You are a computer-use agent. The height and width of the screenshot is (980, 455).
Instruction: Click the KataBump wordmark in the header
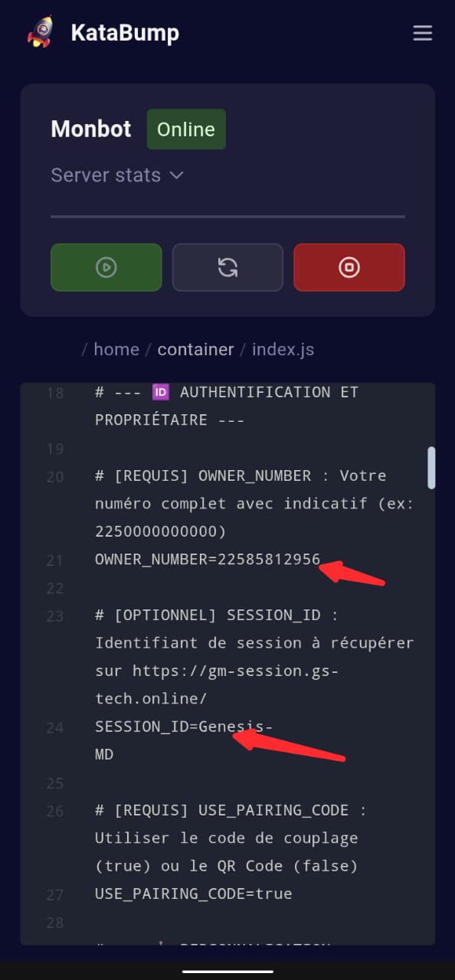pos(125,33)
